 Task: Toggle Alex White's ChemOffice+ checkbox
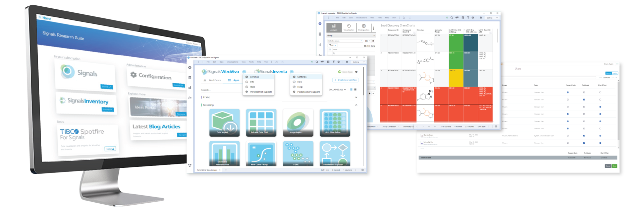pos(600,143)
